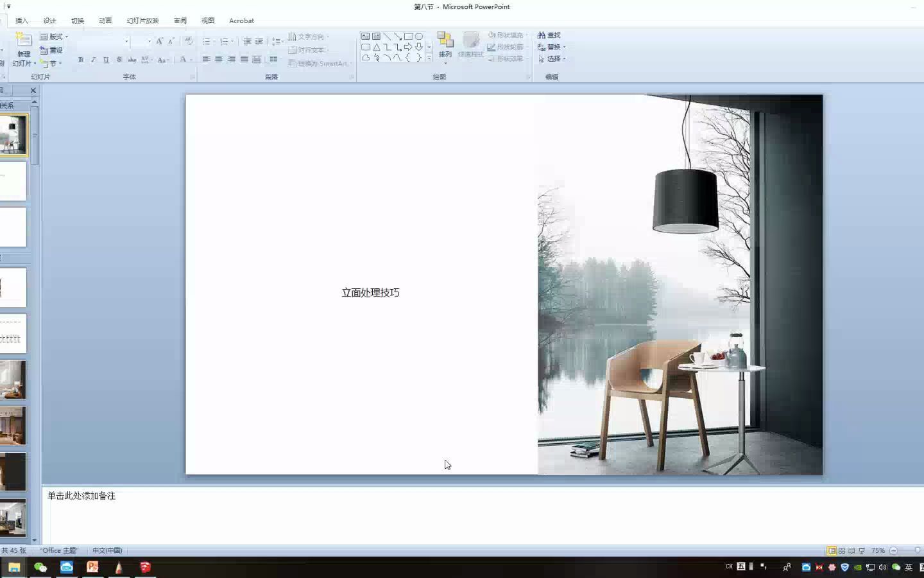Click the numbered list icon
The height and width of the screenshot is (578, 924).
coord(226,41)
